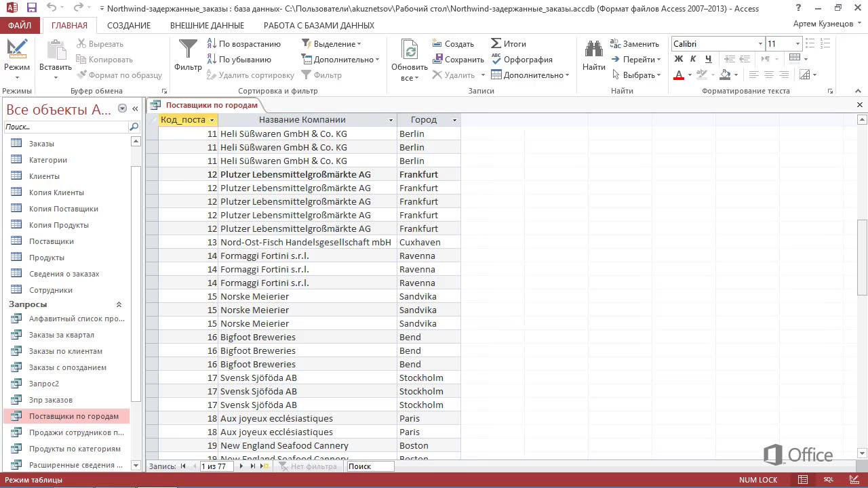Screen dimensions: 868x488
Task: Center text alignment in formatting group
Action: [768, 75]
